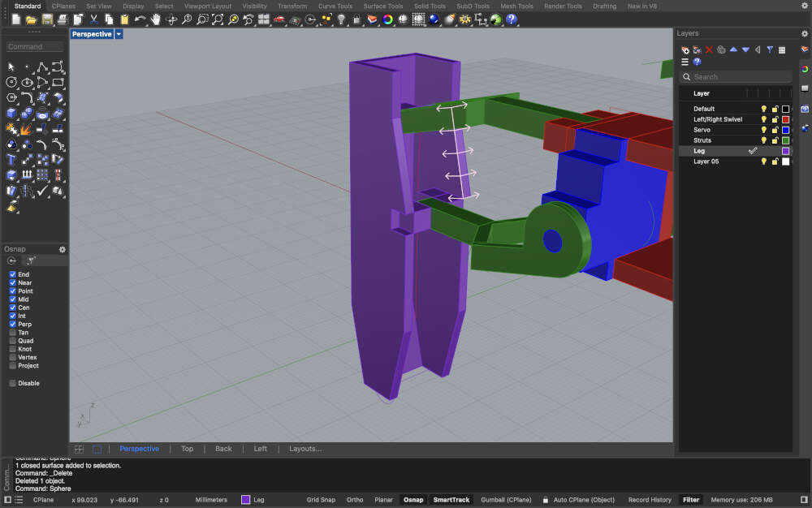Enable the Knot osnap checkbox

12,349
